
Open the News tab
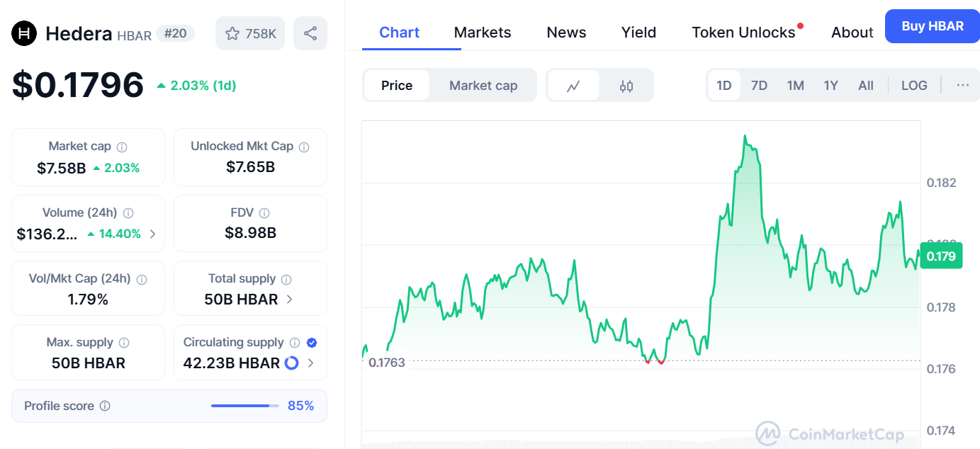click(566, 33)
